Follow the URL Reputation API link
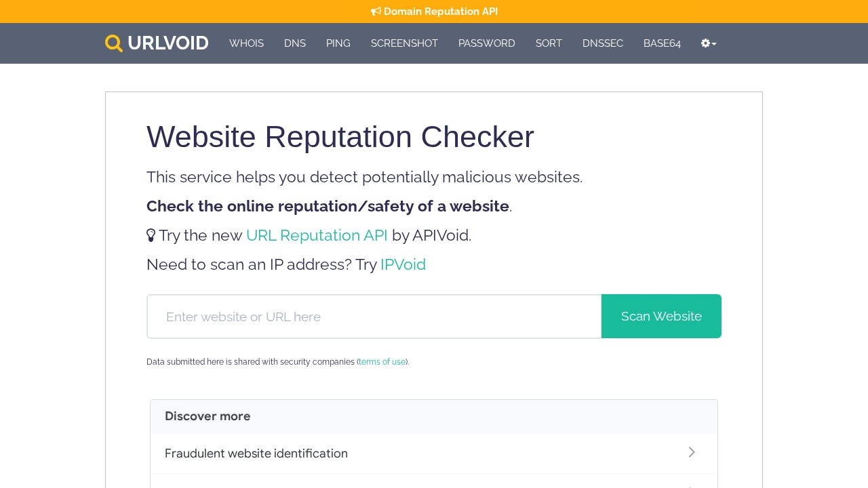This screenshot has height=488, width=868. (x=317, y=235)
